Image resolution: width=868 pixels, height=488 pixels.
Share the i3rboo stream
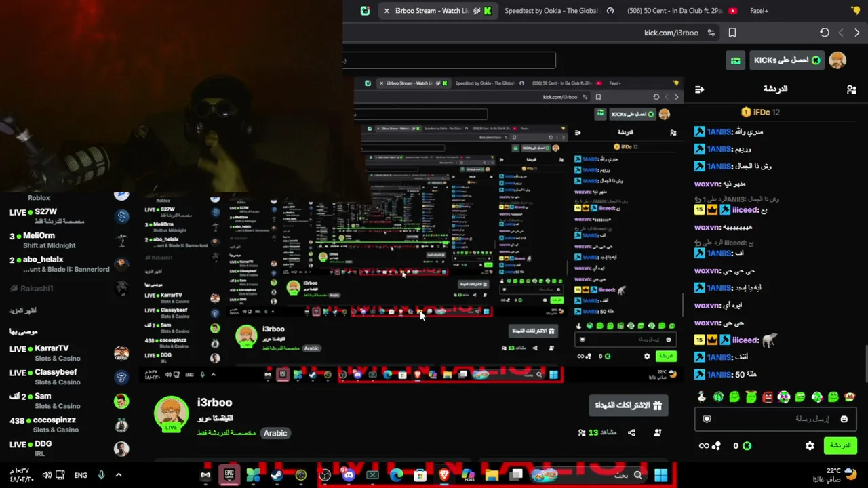pyautogui.click(x=631, y=432)
